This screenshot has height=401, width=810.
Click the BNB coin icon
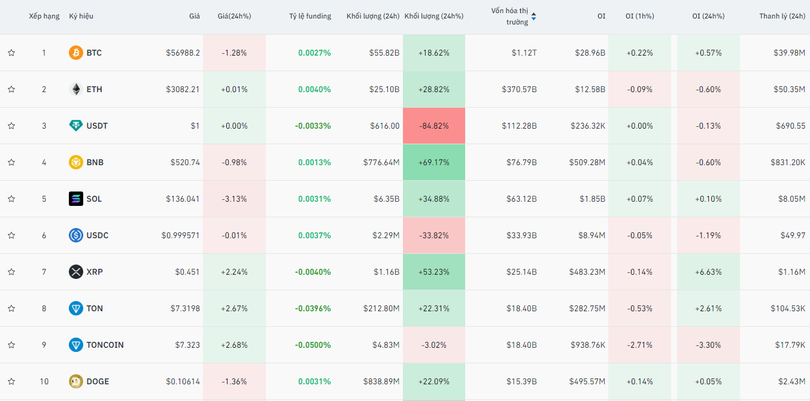[75, 162]
